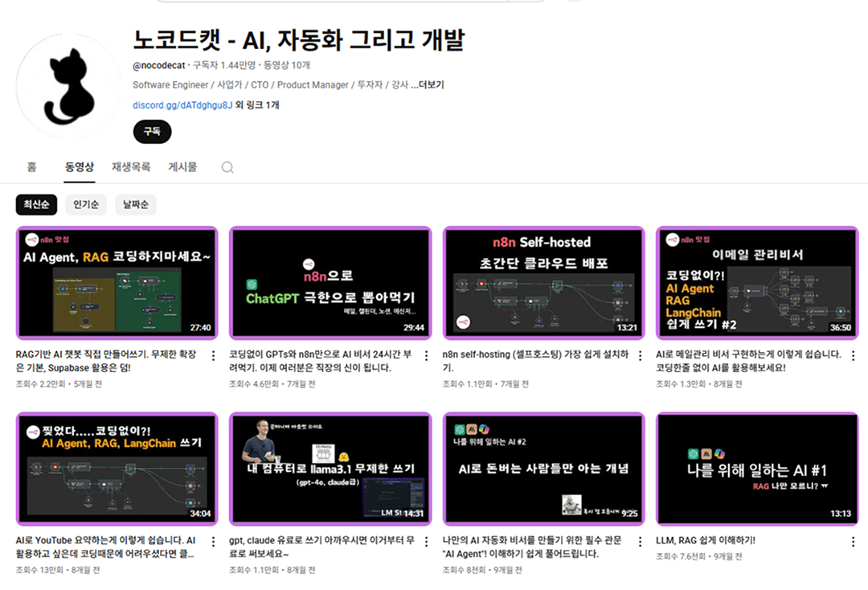
Task: Click the 외 링크 1개 text
Action: tap(257, 105)
